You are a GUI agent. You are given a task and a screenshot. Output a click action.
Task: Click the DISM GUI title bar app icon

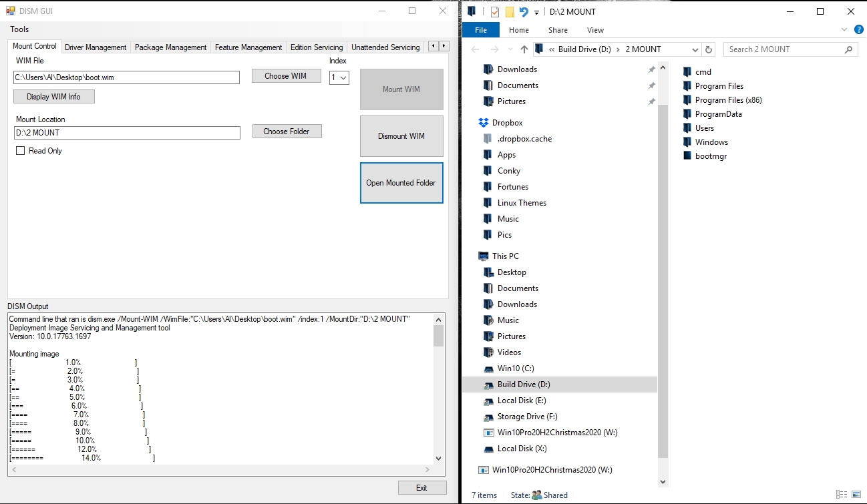11,11
